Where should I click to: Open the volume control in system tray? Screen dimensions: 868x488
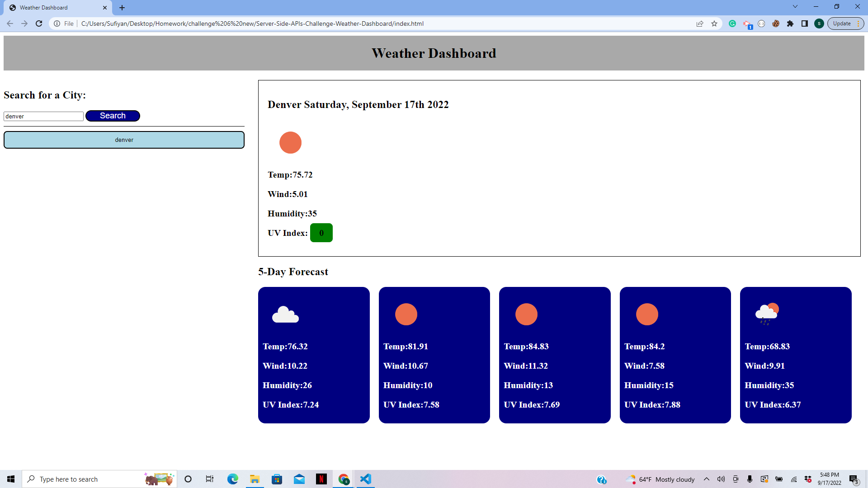[x=721, y=479]
